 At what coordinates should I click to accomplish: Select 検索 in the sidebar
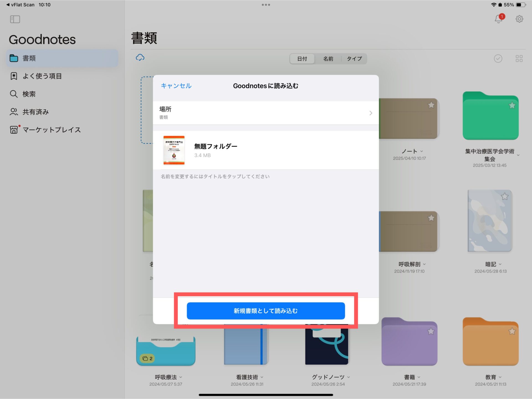click(x=62, y=94)
